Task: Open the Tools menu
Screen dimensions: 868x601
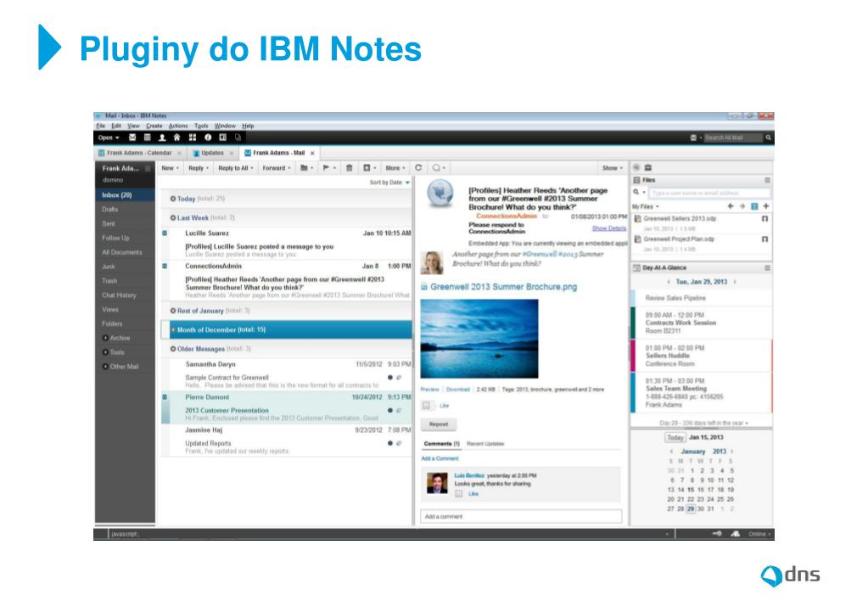Action: pyautogui.click(x=201, y=126)
